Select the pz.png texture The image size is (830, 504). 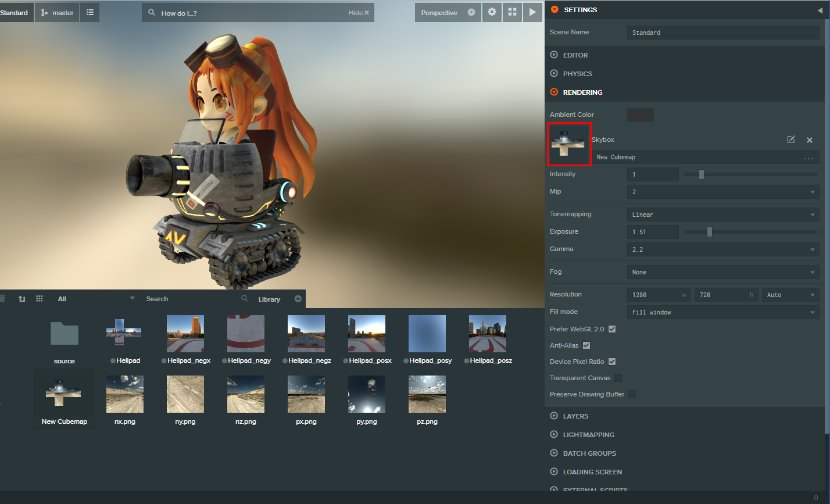[x=427, y=401]
